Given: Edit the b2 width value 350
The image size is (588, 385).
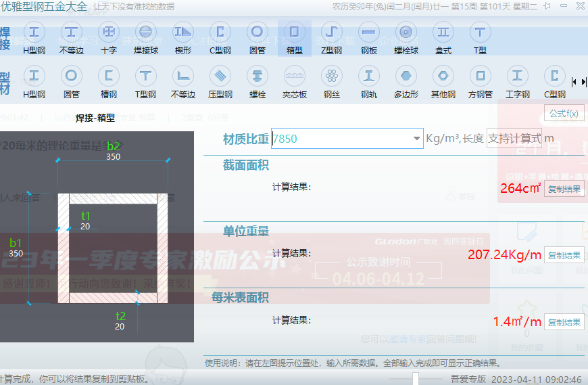Looking at the screenshot, I should (114, 157).
